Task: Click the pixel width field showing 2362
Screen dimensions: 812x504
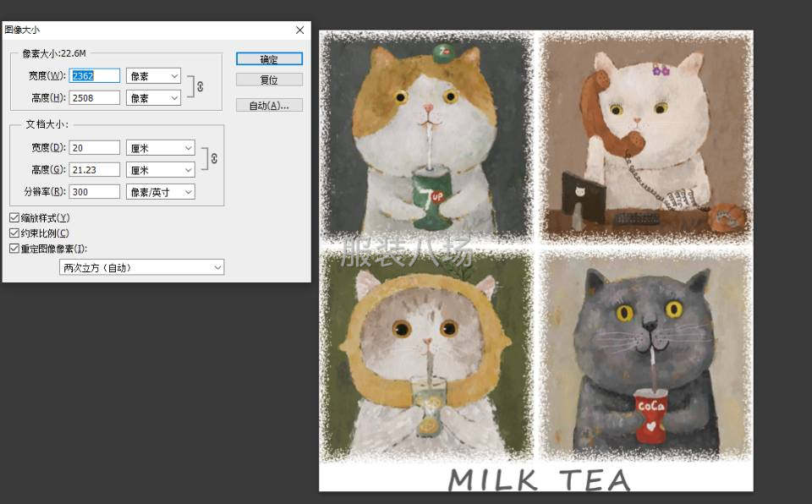Action: (x=94, y=76)
